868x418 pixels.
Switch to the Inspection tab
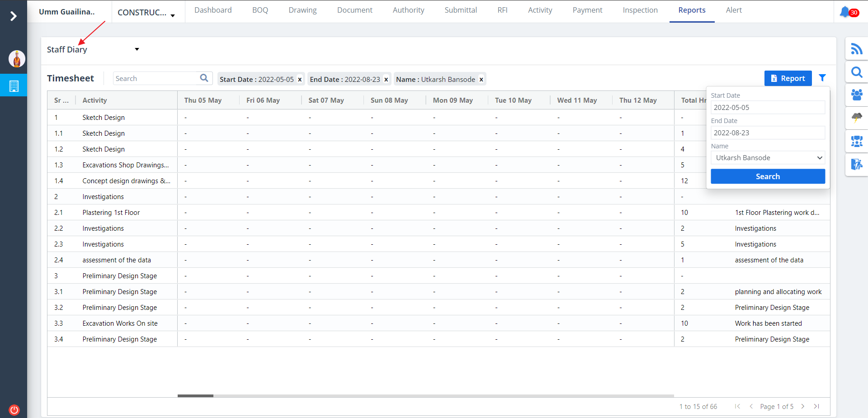click(x=640, y=10)
